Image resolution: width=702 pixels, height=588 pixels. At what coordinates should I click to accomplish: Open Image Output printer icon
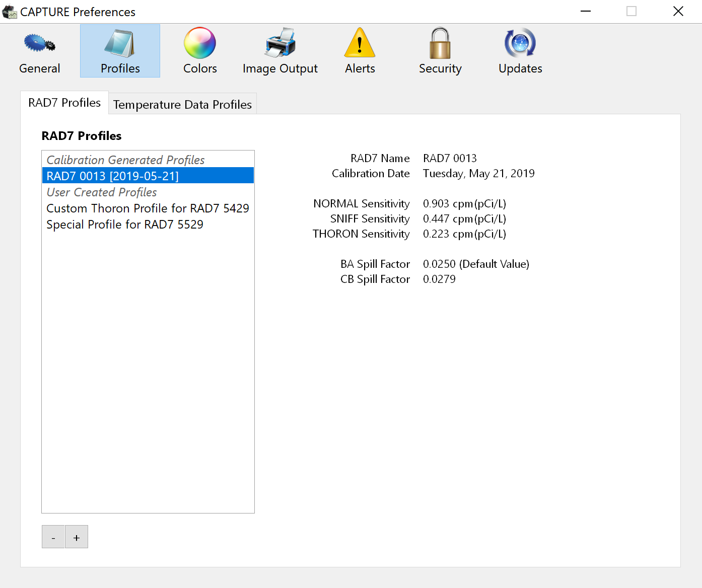point(280,44)
